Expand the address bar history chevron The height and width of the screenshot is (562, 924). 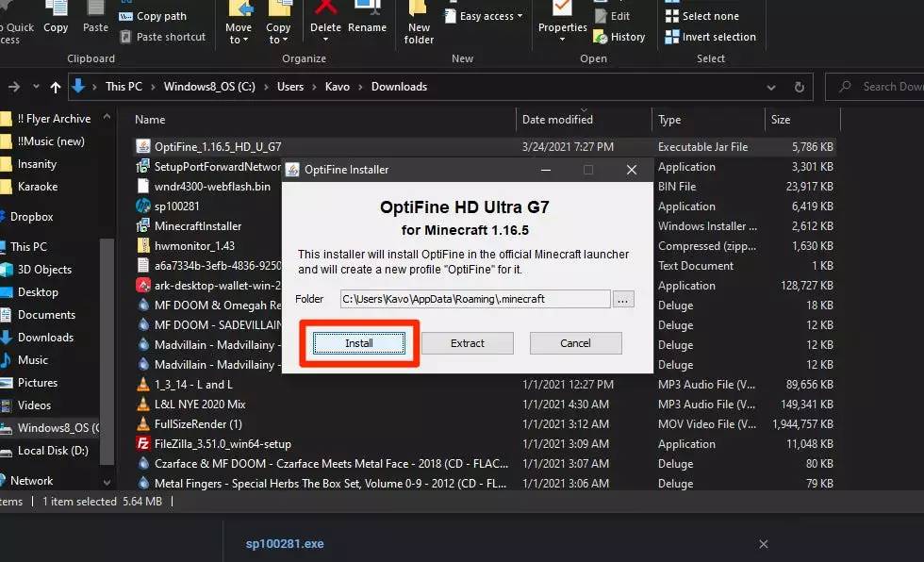773,87
